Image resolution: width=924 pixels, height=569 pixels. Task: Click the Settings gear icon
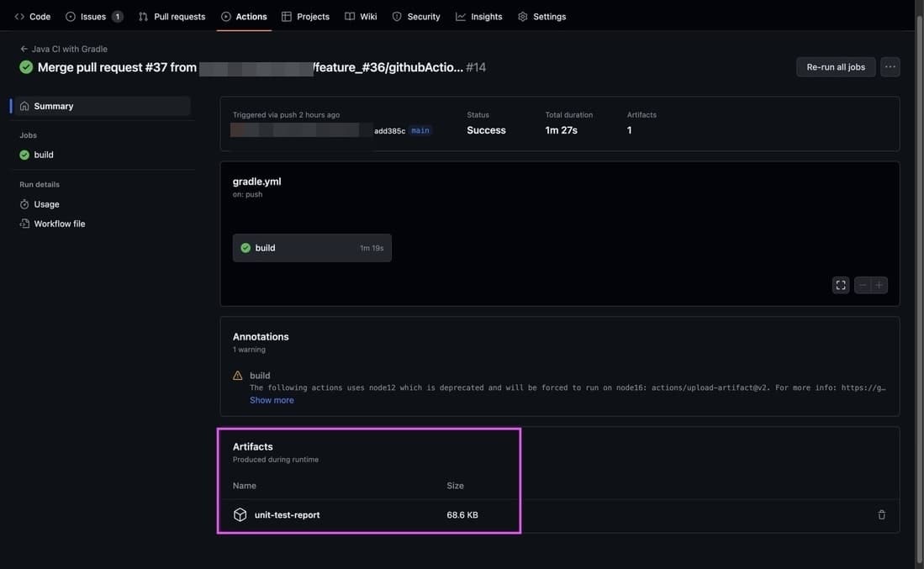[x=523, y=17]
